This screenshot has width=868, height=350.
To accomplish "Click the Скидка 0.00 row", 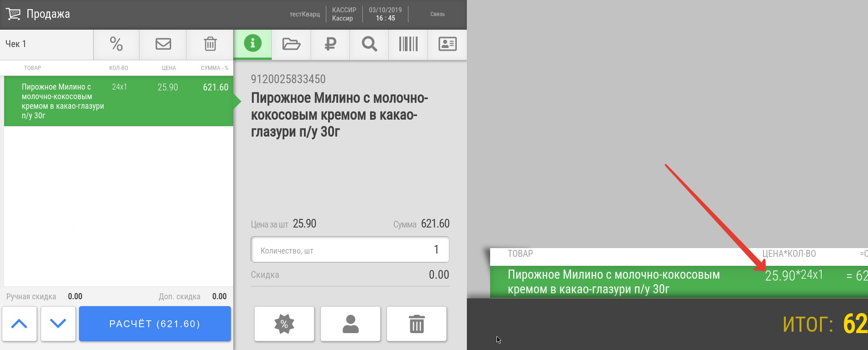I will coord(350,275).
